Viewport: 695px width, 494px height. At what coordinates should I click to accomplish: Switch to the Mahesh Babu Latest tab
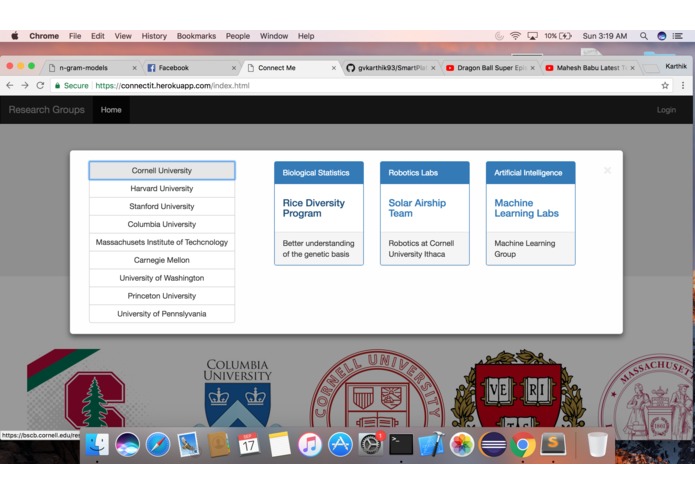[x=590, y=68]
